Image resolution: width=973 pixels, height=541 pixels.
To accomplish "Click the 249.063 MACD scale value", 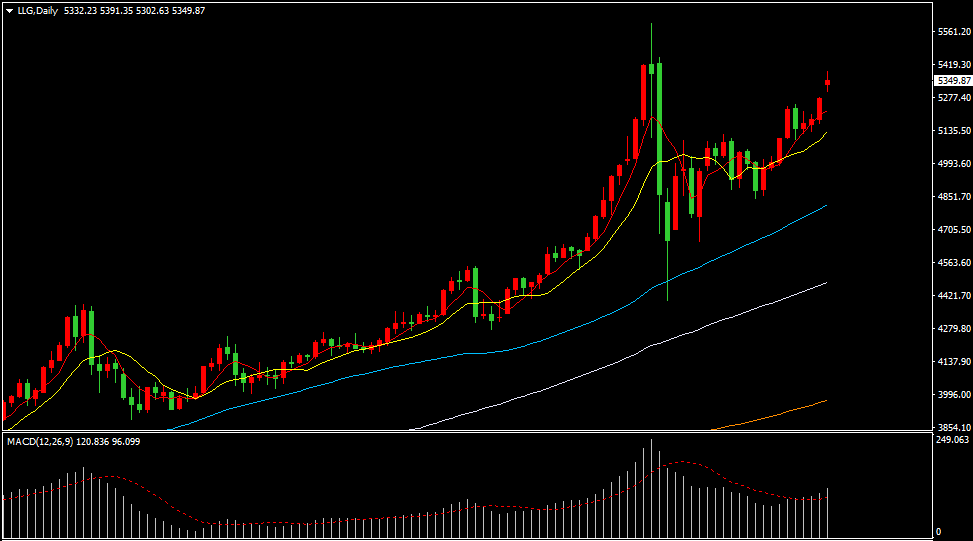I will click(x=953, y=440).
